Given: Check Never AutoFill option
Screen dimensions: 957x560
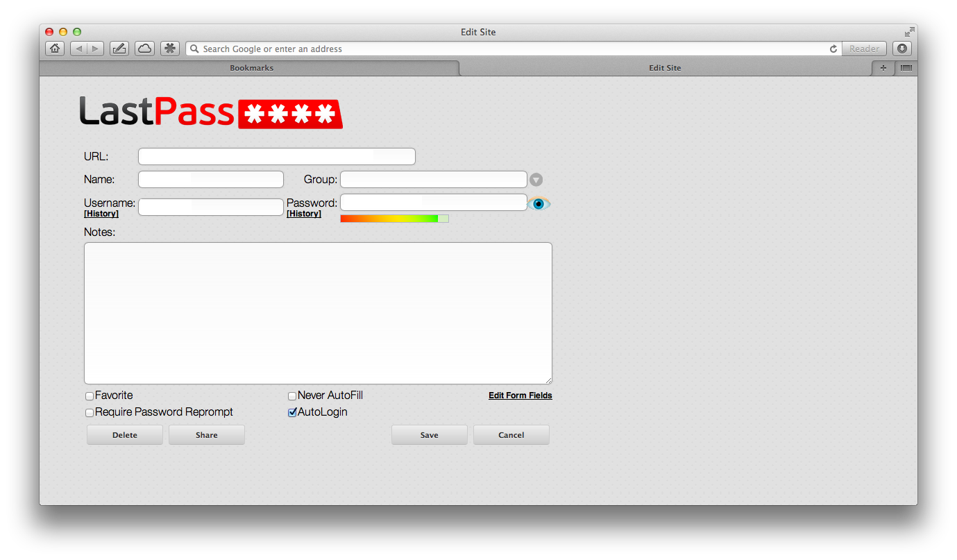Looking at the screenshot, I should click(292, 396).
